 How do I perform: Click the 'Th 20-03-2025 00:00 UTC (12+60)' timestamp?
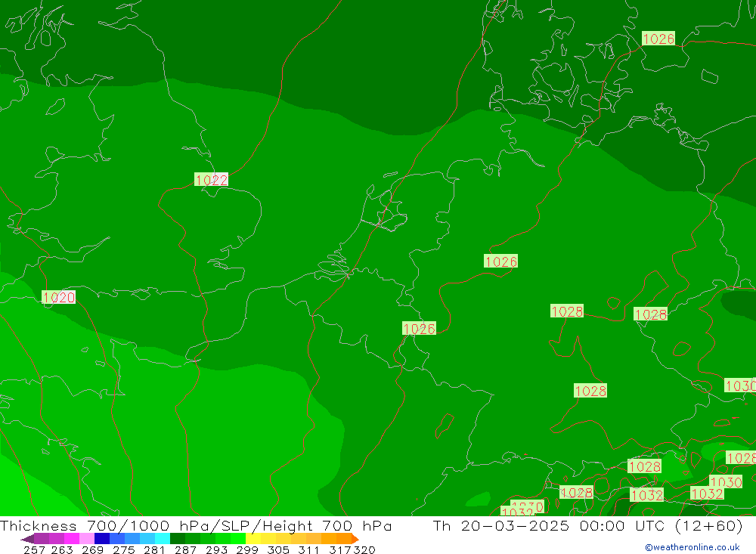(x=587, y=525)
